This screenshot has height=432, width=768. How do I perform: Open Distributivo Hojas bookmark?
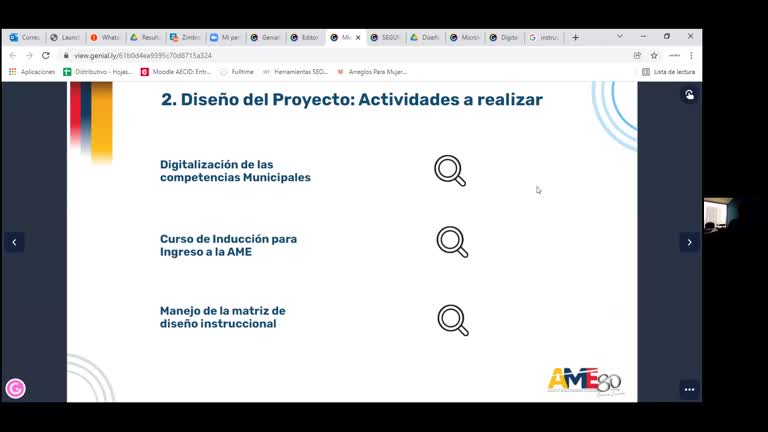pos(98,72)
